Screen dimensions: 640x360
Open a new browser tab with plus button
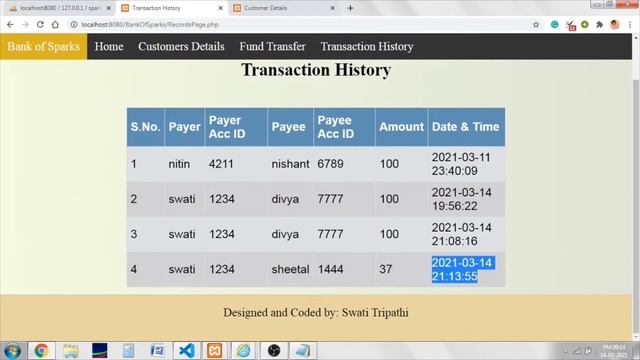coord(350,8)
